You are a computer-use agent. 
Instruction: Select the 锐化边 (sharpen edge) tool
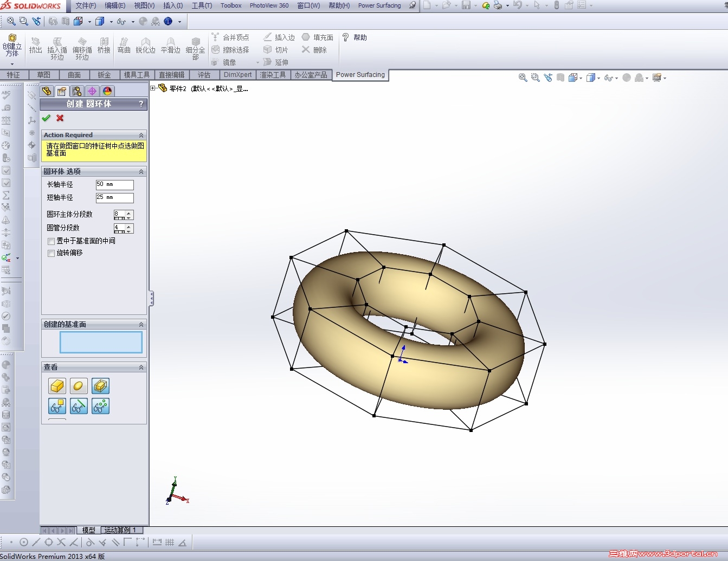coord(145,46)
